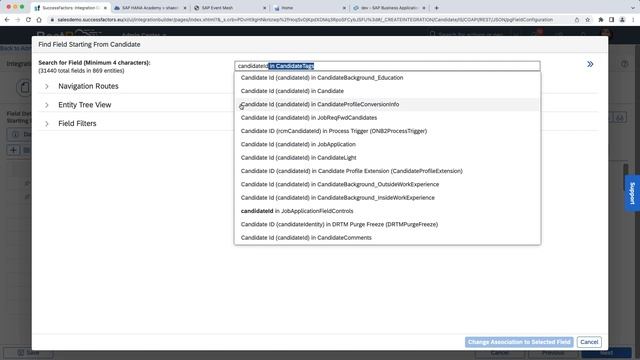
Task: Click the share page icon in address bar
Action: [x=577, y=20]
